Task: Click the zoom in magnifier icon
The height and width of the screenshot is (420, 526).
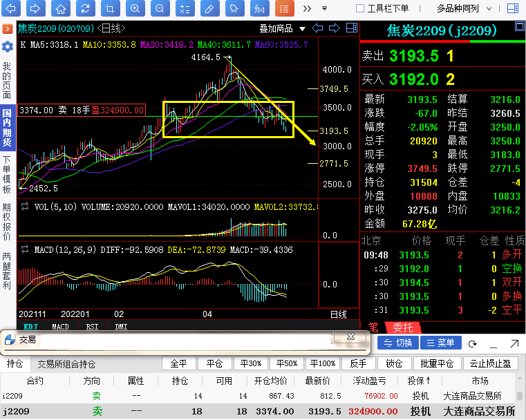Action: [x=135, y=9]
